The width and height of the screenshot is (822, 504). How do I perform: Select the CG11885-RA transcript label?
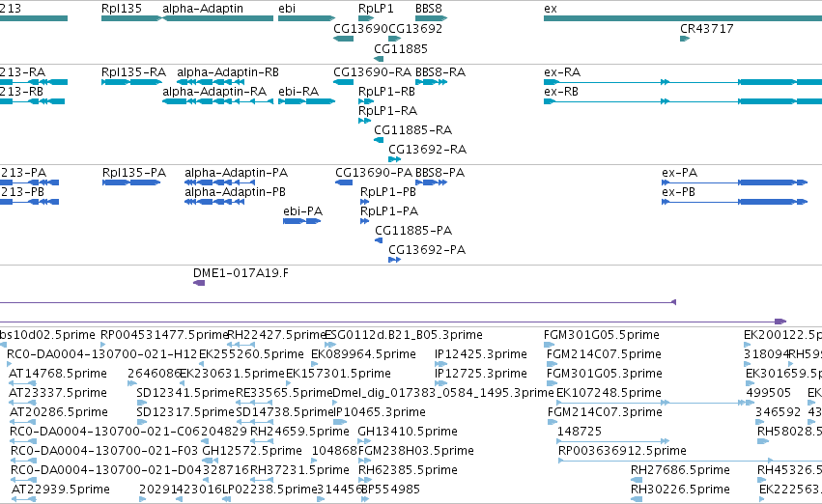(413, 130)
